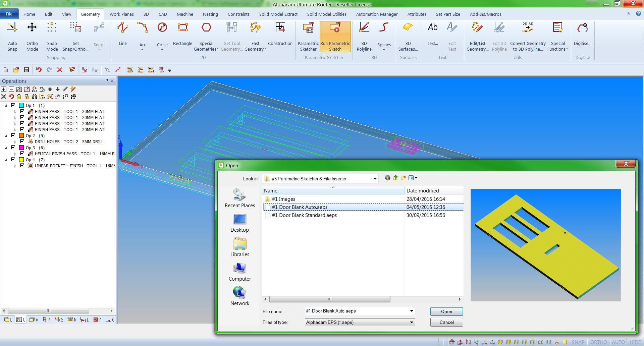
Task: Click the Save icon in quick toolbar
Action: [26, 70]
